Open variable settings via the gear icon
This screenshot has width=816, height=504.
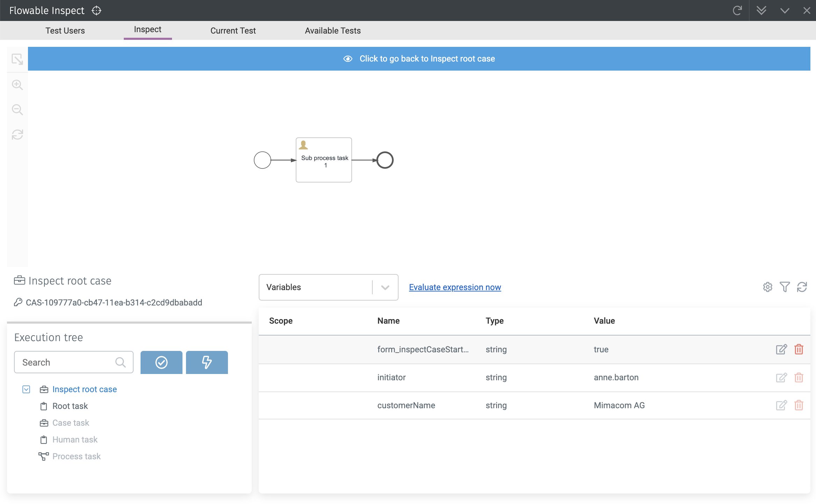click(768, 287)
